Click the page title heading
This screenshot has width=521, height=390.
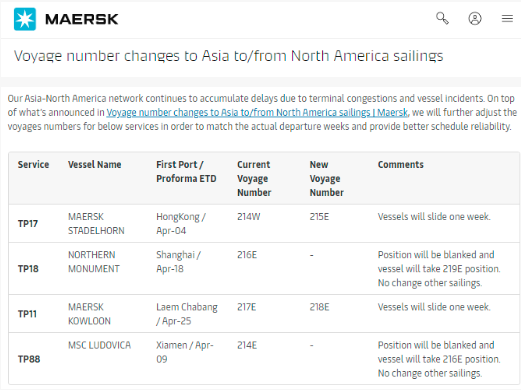[228, 56]
